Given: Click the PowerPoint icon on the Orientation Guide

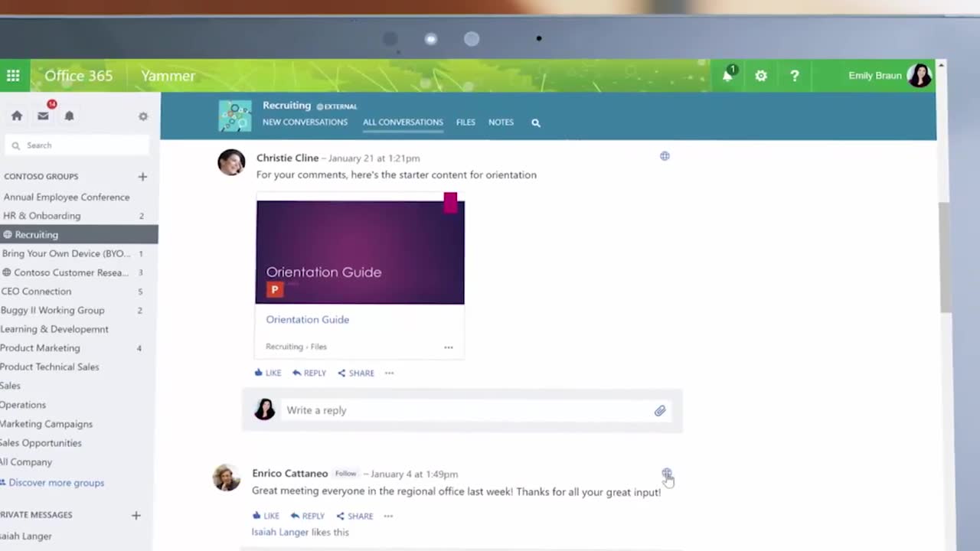Looking at the screenshot, I should tap(275, 289).
